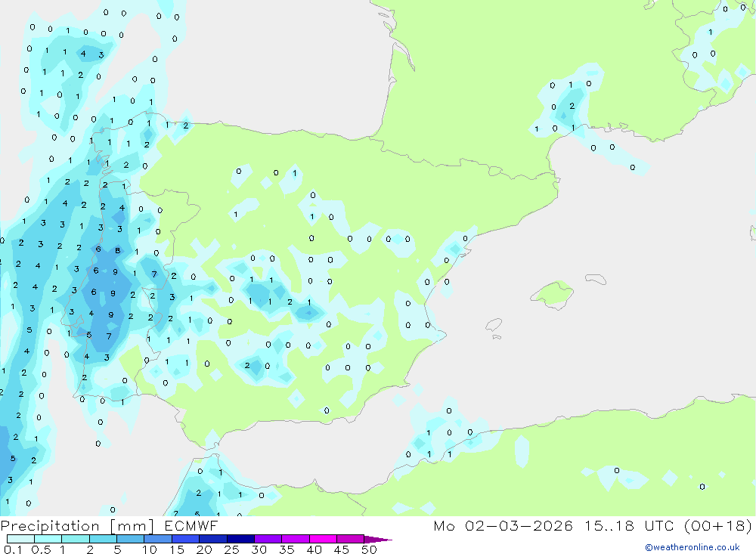Click the 2–5 mm legend color box
The height and width of the screenshot is (554, 756).
point(103,539)
